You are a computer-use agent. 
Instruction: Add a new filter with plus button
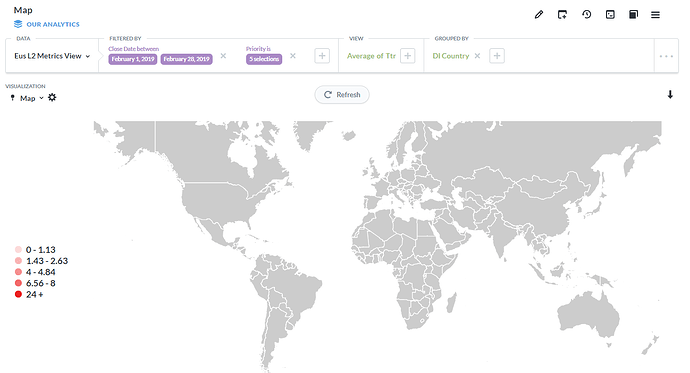point(322,56)
